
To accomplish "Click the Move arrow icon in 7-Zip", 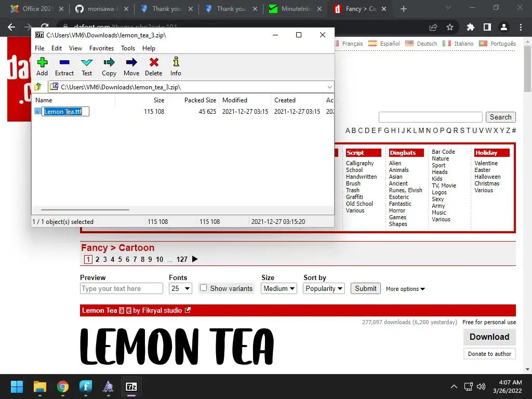I will pyautogui.click(x=131, y=62).
